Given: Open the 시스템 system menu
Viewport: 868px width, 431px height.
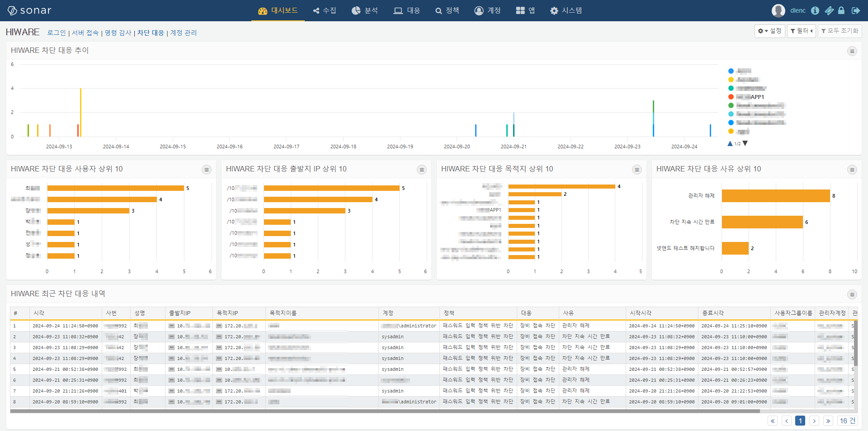Looking at the screenshot, I should (x=566, y=10).
